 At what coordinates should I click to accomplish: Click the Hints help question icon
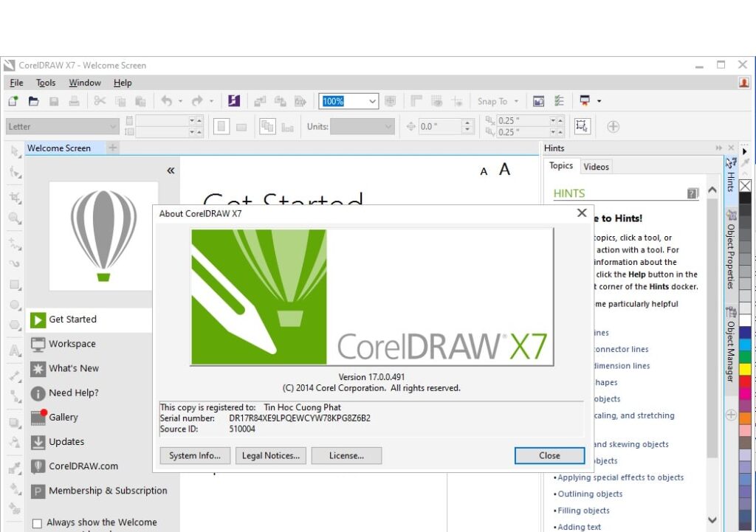pos(693,193)
